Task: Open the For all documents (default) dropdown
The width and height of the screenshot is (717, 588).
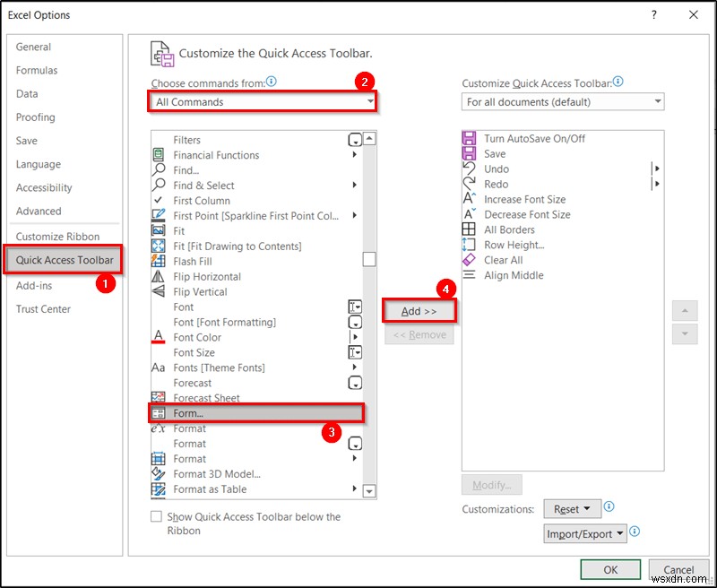Action: pyautogui.click(x=563, y=101)
